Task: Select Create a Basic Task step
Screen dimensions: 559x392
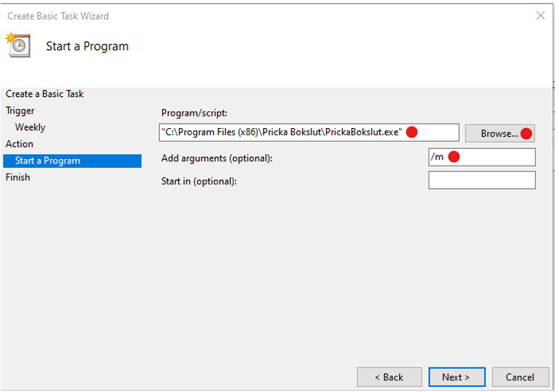Action: [45, 93]
